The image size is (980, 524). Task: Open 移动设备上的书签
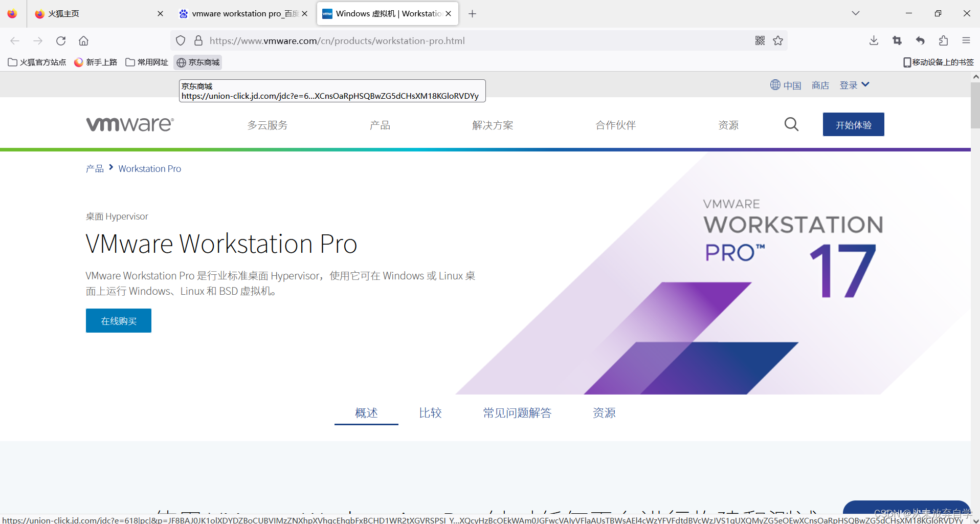pyautogui.click(x=939, y=62)
